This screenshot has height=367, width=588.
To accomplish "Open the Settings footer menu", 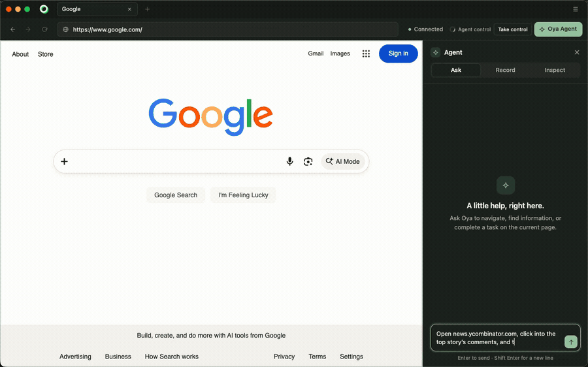I will [x=351, y=357].
